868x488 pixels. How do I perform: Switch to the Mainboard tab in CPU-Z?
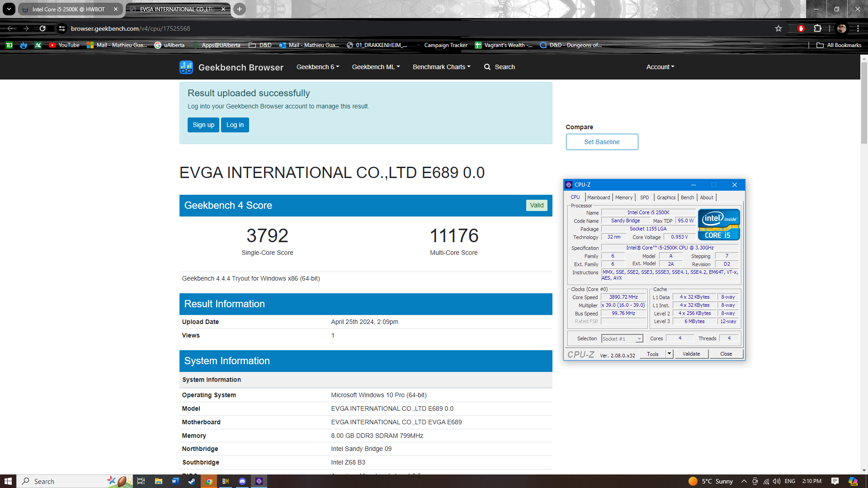599,197
